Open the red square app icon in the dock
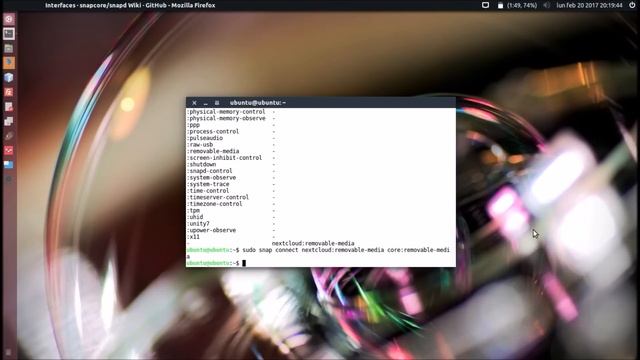The image size is (640, 360). (9, 150)
